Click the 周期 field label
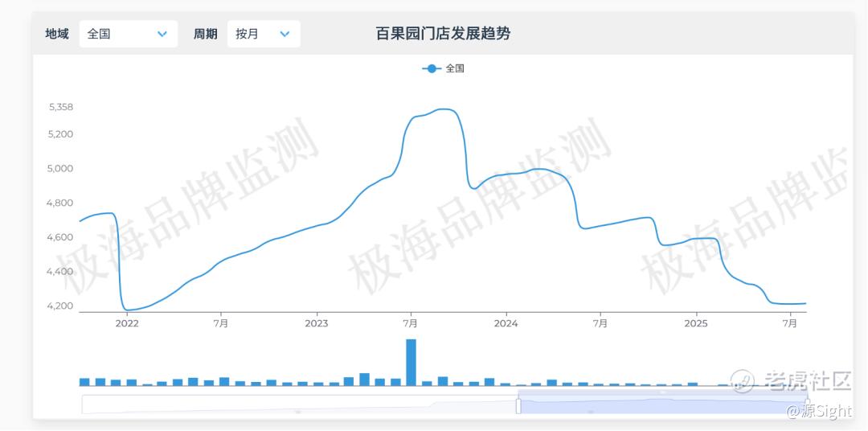Viewport: 868px width, 431px height. 206,34
